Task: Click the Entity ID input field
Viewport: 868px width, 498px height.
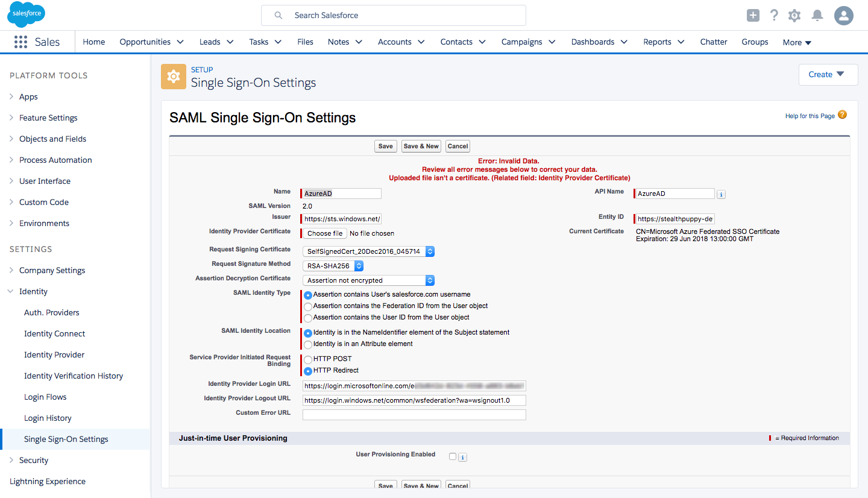Action: (675, 219)
